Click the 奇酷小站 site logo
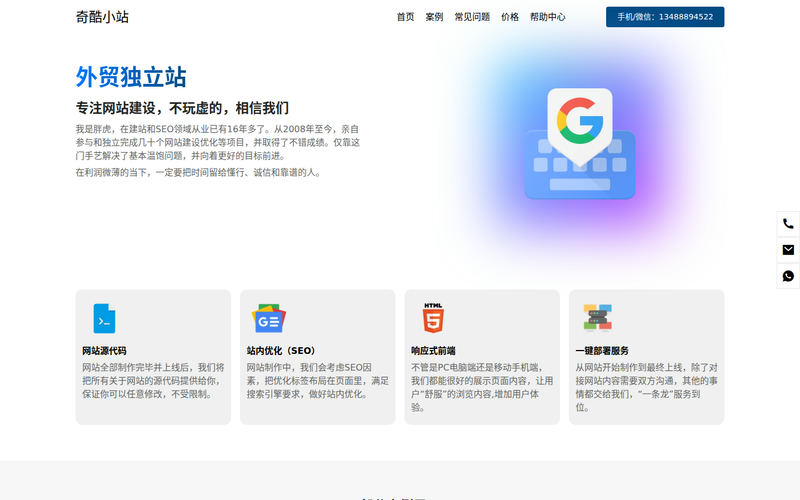 pos(102,17)
